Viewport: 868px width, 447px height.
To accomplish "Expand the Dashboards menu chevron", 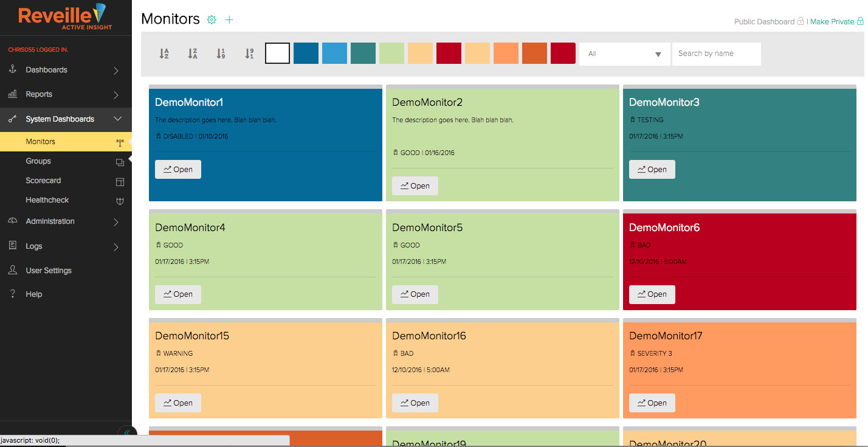I will 116,71.
